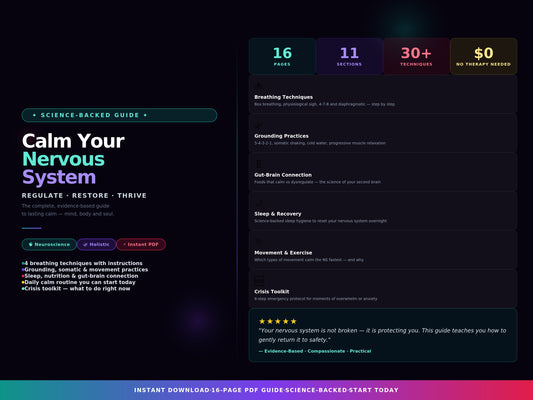Image resolution: width=533 pixels, height=400 pixels.
Task: Click 'Practical' in testimonial attribution
Action: pos(360,351)
